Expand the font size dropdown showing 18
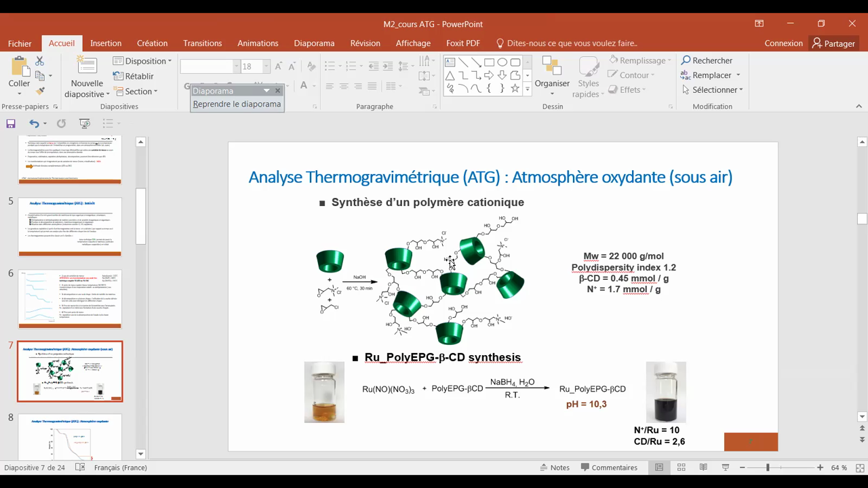This screenshot has width=868, height=488. tap(266, 66)
